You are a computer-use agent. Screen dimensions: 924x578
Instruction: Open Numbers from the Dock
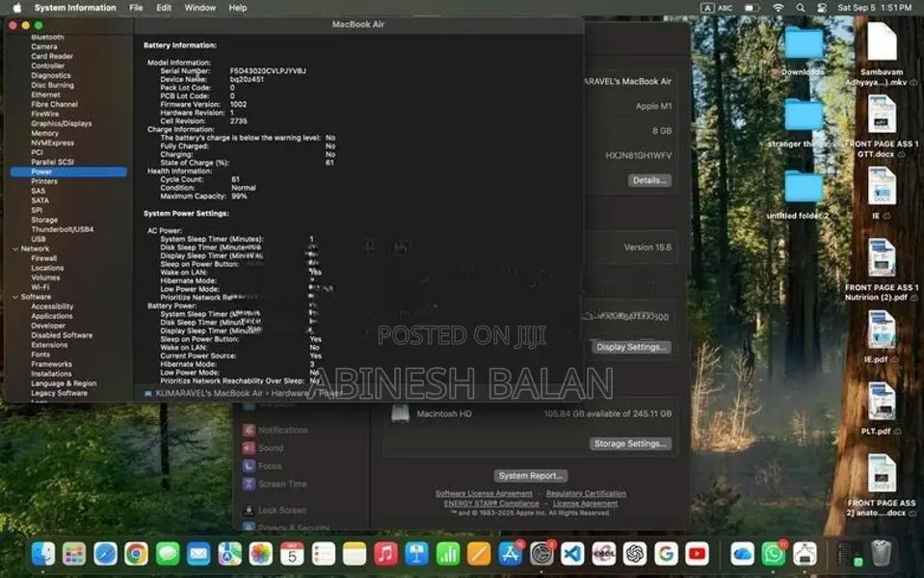448,554
